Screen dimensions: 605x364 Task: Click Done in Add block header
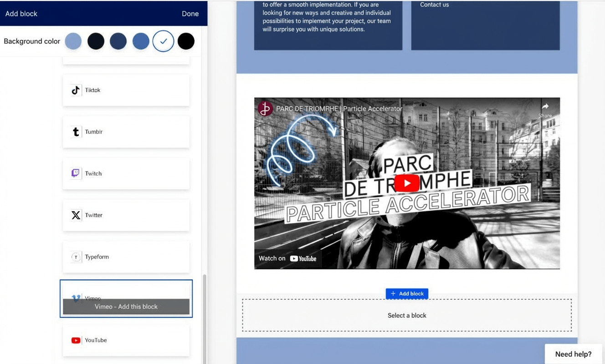pyautogui.click(x=190, y=14)
